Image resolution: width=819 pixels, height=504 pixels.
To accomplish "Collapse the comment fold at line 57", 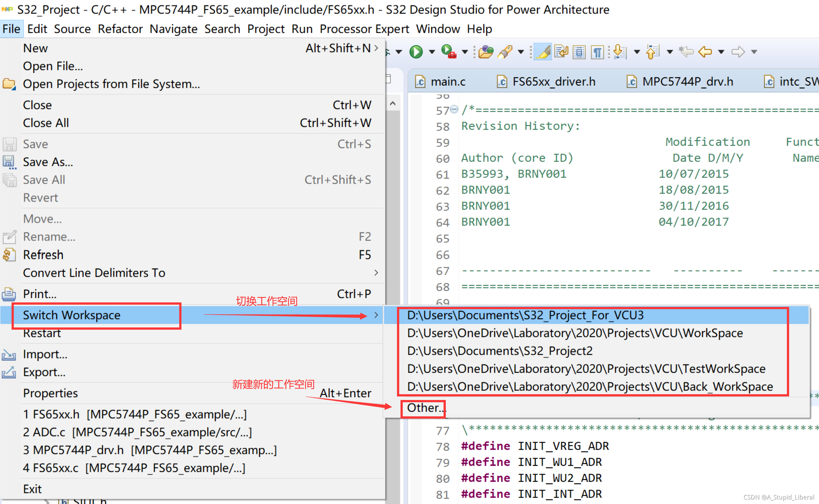I will (x=454, y=109).
